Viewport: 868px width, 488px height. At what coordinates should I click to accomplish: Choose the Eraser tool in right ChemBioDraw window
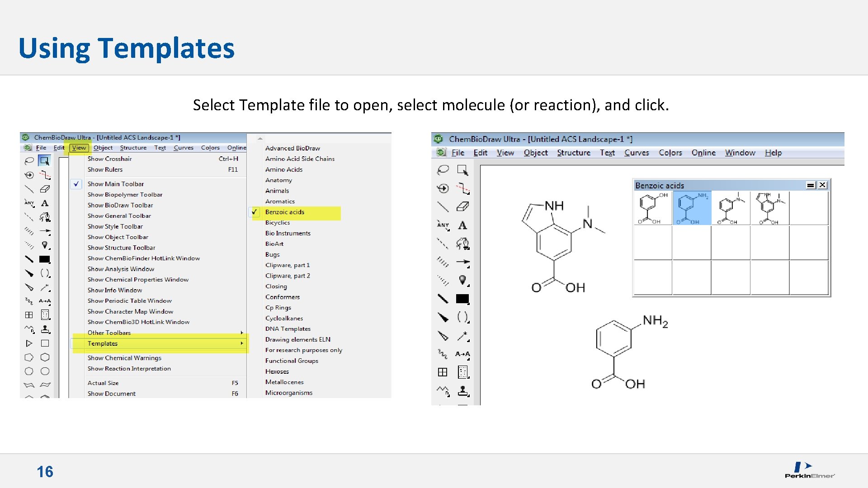point(462,206)
